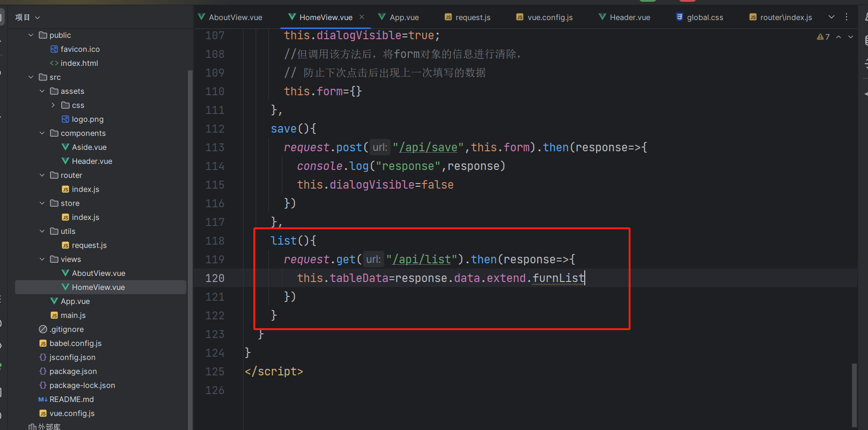This screenshot has height=430, width=868.
Task: Click the /api/list URL in the code
Action: point(422,260)
